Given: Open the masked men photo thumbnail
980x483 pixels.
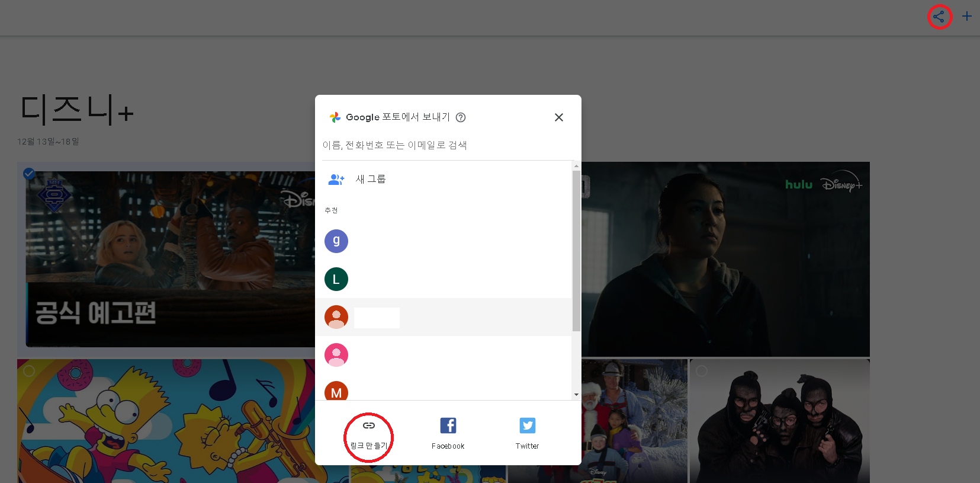Looking at the screenshot, I should (x=780, y=421).
